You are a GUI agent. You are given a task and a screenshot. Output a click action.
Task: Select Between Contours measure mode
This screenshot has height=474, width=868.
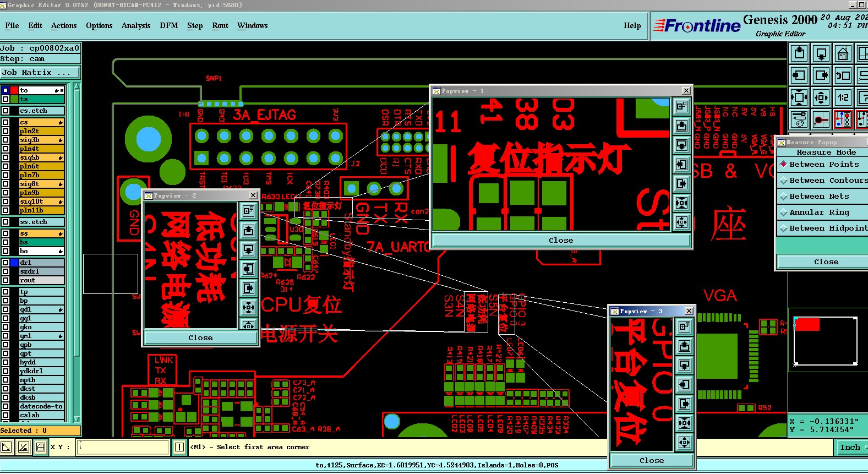click(x=823, y=180)
